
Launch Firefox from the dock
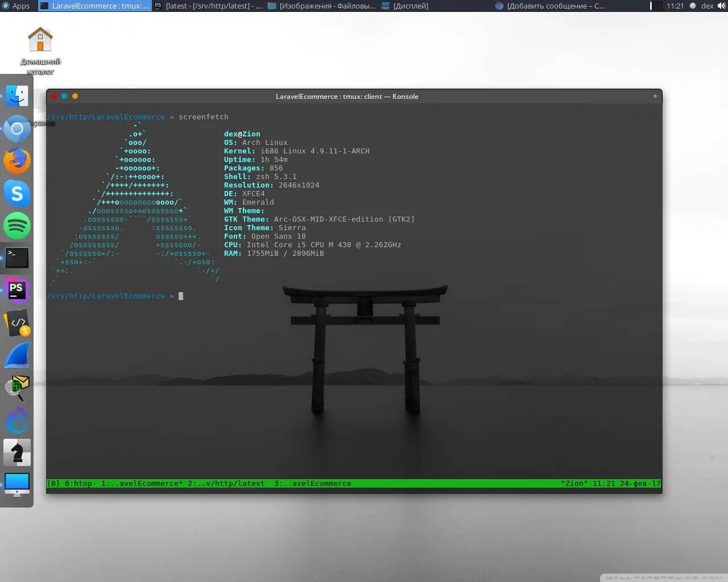[x=17, y=161]
